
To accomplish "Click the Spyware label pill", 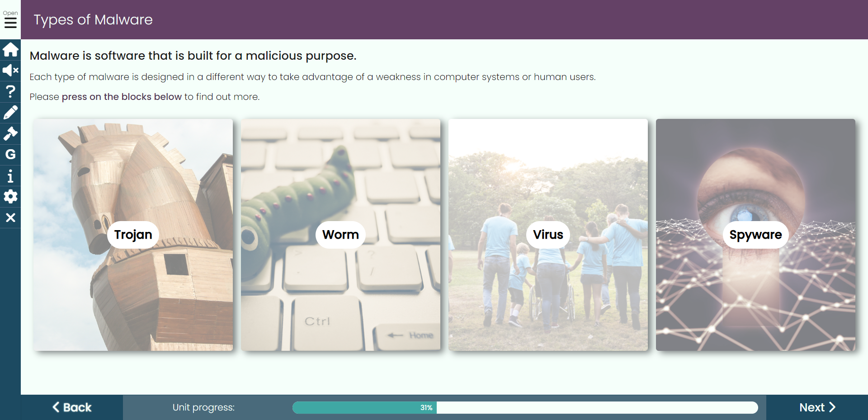I will (755, 235).
